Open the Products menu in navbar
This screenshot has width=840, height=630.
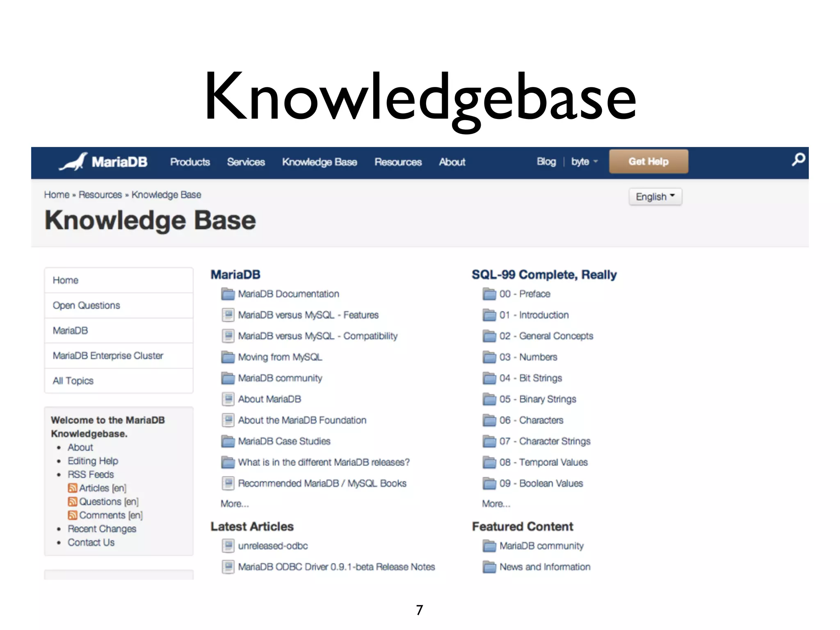190,162
